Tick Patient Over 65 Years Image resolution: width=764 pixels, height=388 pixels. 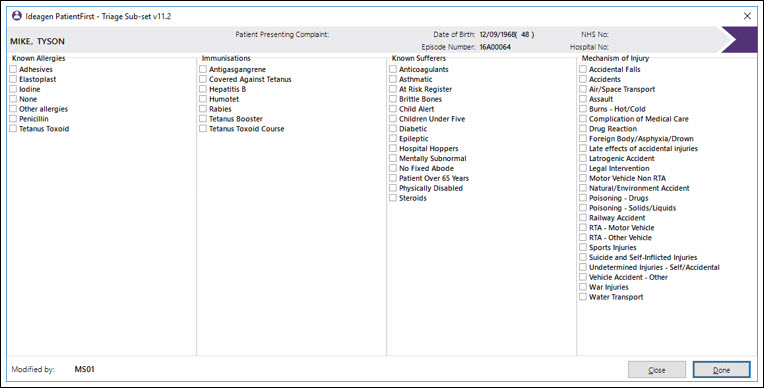393,178
